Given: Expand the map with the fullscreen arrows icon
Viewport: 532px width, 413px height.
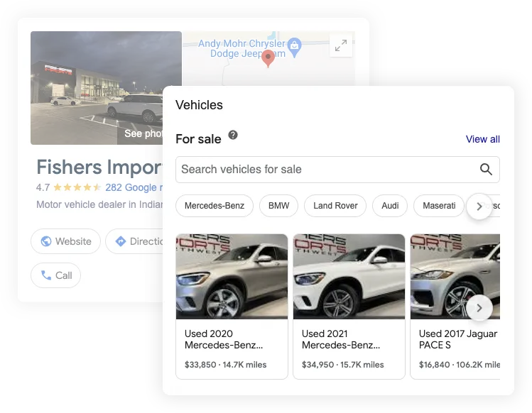Looking at the screenshot, I should (341, 45).
